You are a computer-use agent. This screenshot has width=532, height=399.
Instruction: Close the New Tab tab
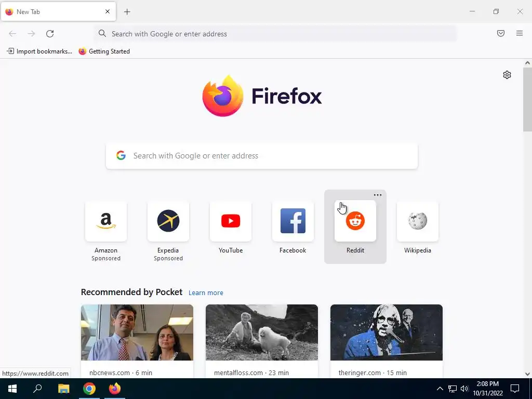pyautogui.click(x=108, y=11)
